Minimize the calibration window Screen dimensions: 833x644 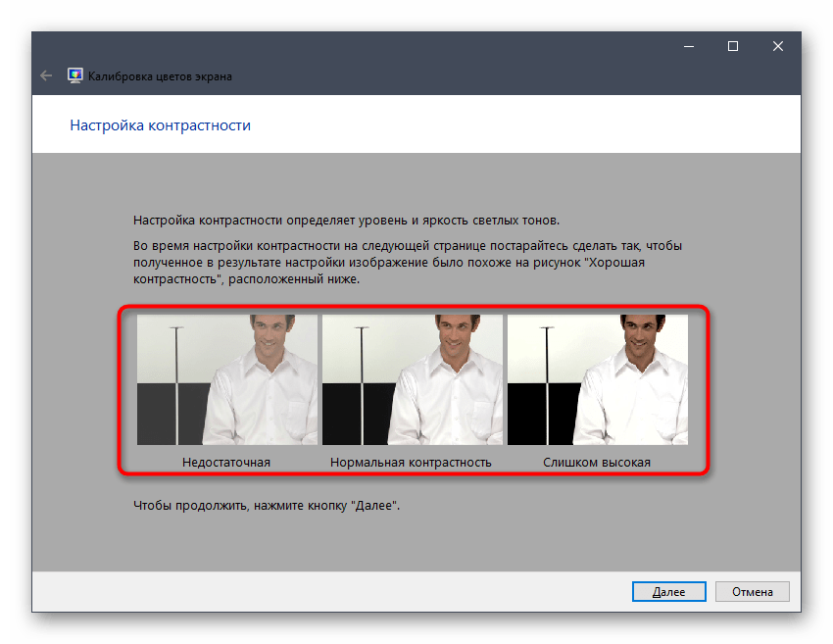(687, 46)
